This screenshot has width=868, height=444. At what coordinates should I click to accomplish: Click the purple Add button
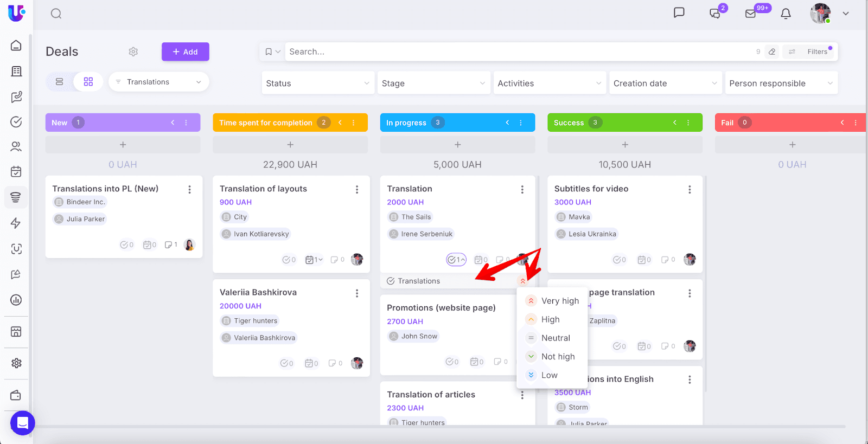click(x=185, y=52)
